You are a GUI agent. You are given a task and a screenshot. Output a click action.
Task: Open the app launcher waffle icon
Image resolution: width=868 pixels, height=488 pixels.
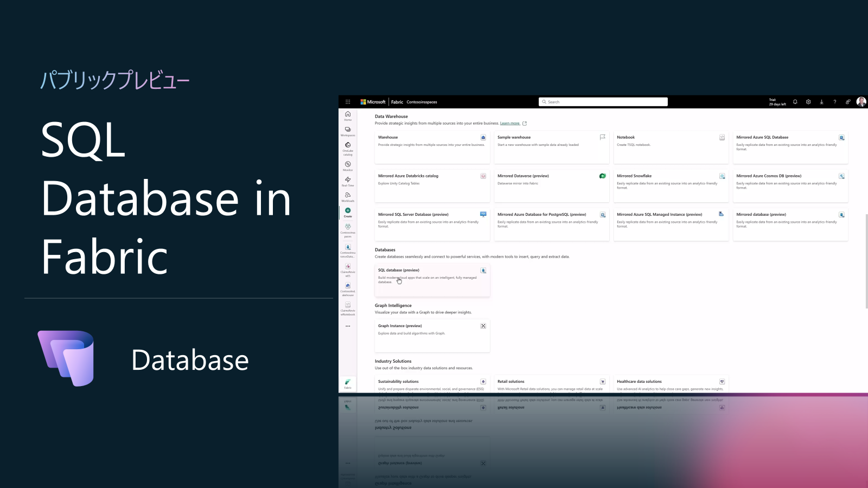point(348,102)
